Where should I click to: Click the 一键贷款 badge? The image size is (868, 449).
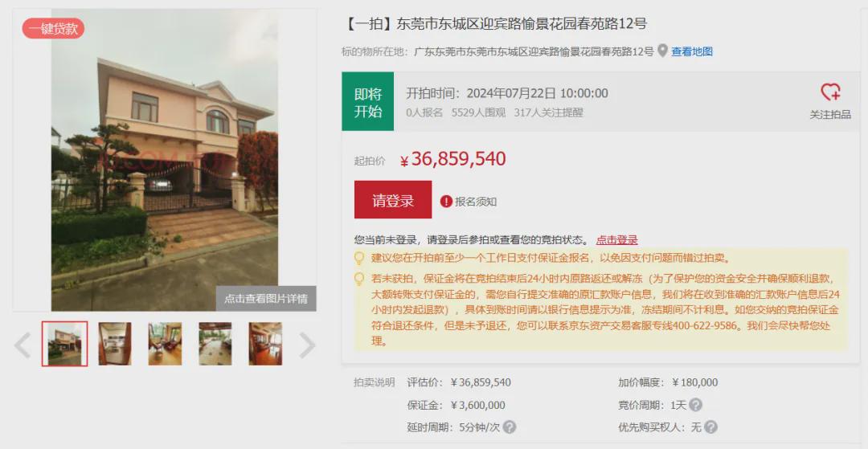[x=53, y=29]
